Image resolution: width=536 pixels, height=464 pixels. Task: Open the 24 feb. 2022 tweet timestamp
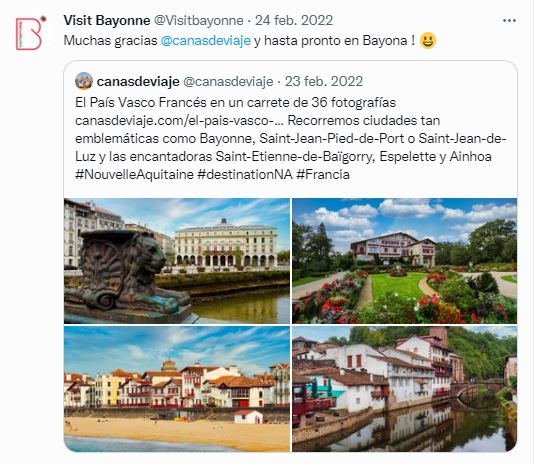click(x=294, y=21)
